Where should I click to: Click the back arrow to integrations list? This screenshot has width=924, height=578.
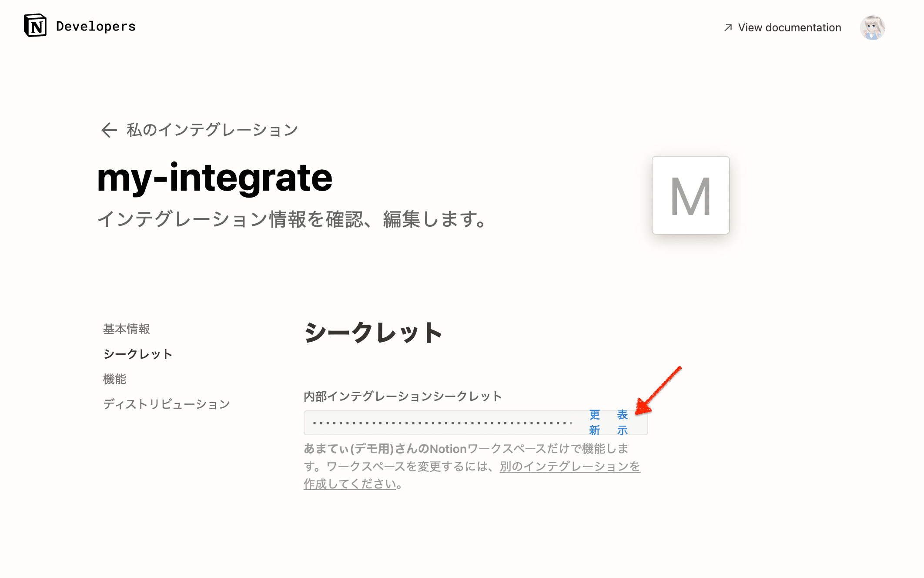(109, 130)
